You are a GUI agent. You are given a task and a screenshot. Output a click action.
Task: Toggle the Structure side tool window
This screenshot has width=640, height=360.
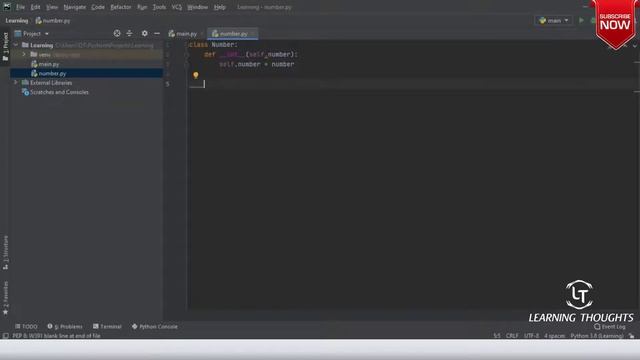5,252
